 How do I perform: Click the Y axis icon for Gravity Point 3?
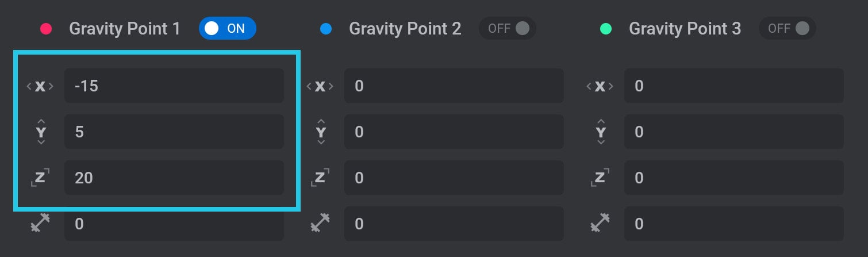[x=601, y=132]
